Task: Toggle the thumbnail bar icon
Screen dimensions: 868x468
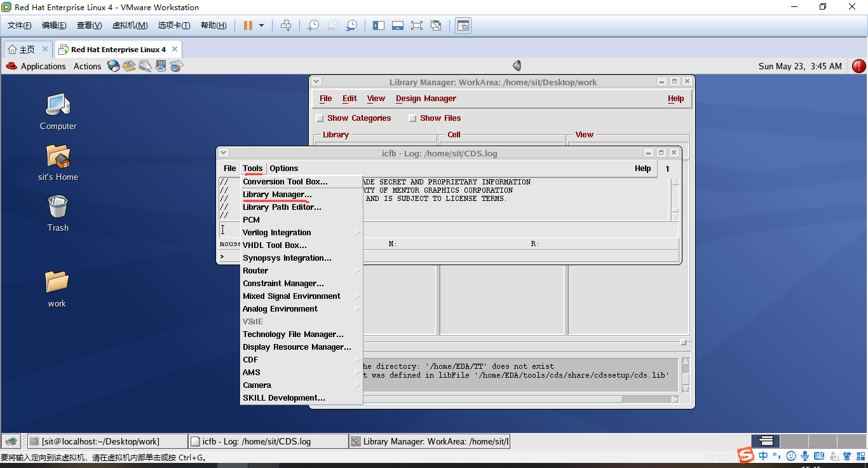Action: (x=398, y=25)
